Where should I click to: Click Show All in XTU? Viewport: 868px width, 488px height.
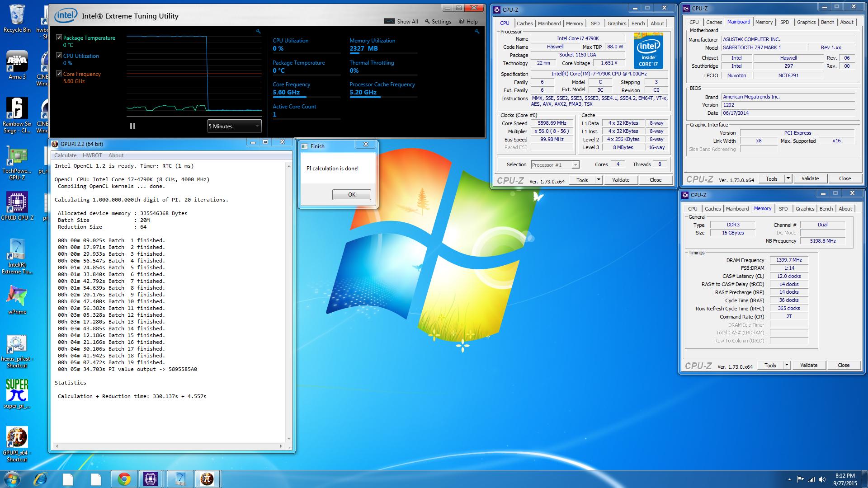[x=401, y=21]
